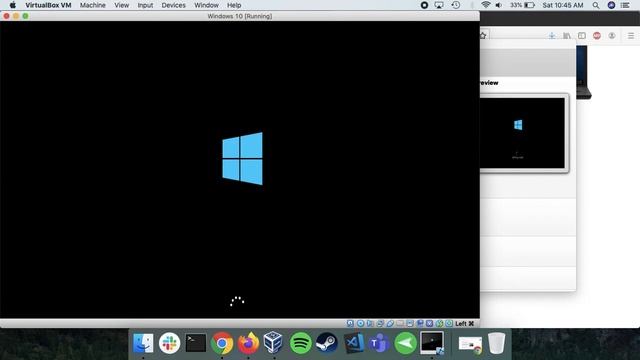Open the green paper-plane app in dock
This screenshot has width=640, height=360.
405,343
